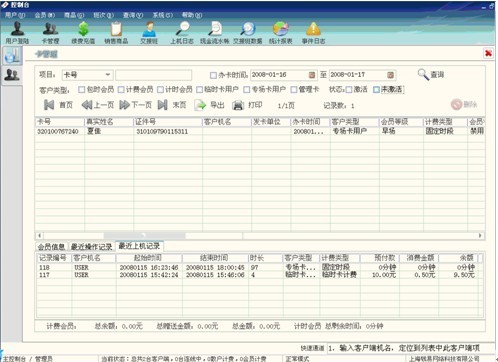Check the 包时会员 checkbox
The image size is (498, 362).
click(x=81, y=89)
